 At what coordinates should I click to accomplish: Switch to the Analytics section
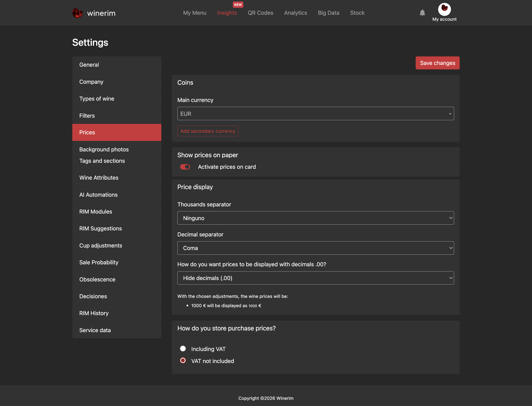pos(295,13)
